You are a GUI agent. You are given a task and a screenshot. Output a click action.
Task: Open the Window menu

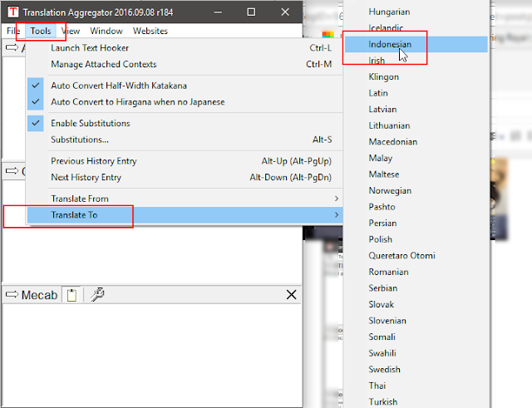click(106, 31)
